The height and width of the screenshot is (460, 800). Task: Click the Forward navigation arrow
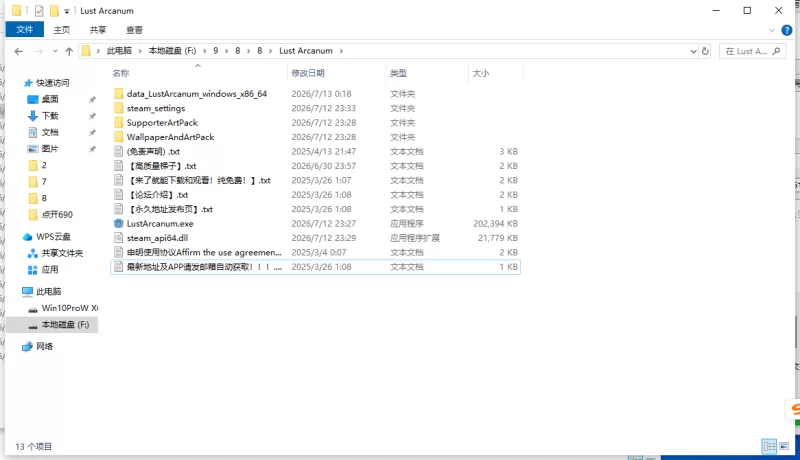(x=39, y=51)
